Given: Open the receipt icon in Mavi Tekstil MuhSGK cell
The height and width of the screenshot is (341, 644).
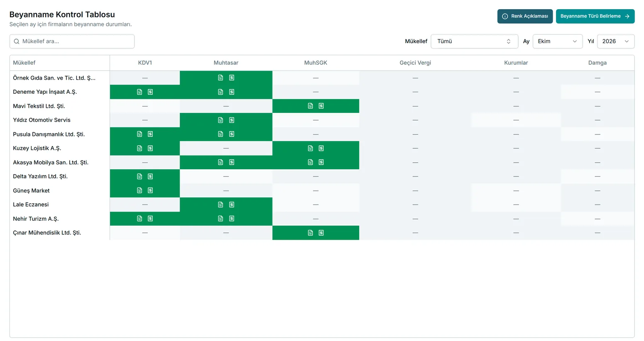Looking at the screenshot, I should 321,106.
